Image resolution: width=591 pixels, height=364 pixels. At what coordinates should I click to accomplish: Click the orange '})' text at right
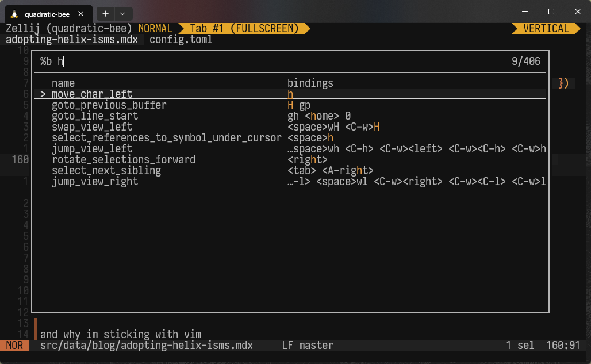(x=563, y=83)
